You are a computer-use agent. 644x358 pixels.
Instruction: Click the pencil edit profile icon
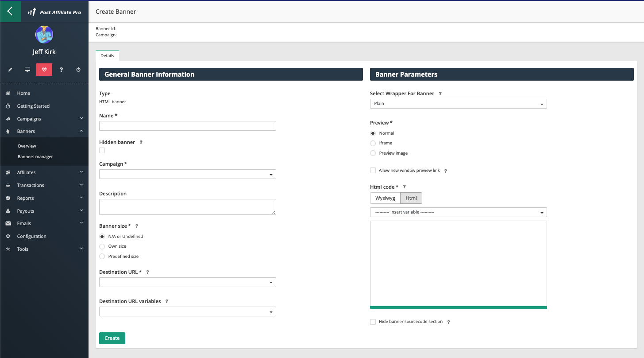(10, 70)
